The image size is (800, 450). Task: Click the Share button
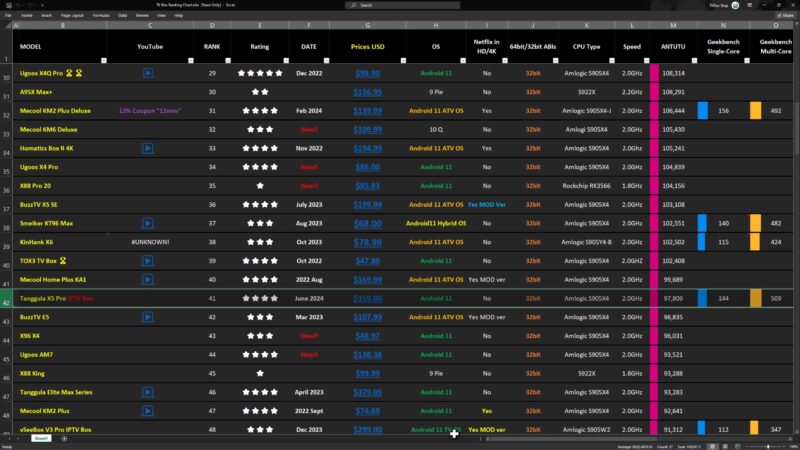[x=786, y=15]
